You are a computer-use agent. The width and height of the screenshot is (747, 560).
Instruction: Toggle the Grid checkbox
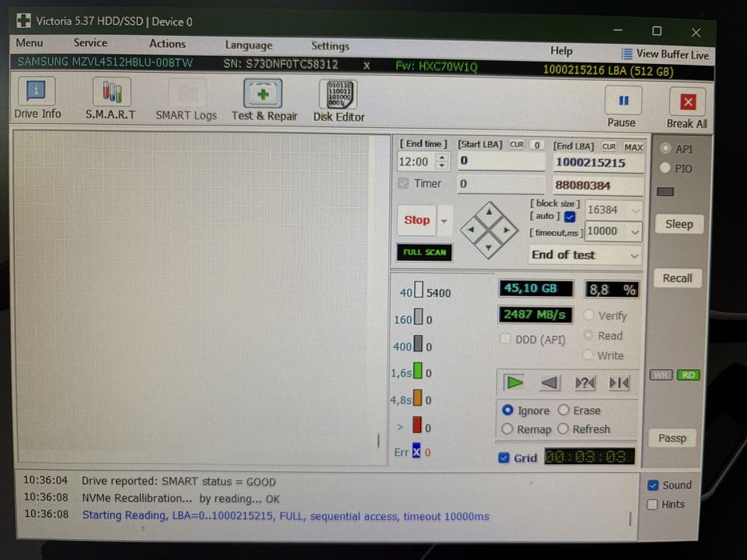pos(504,458)
